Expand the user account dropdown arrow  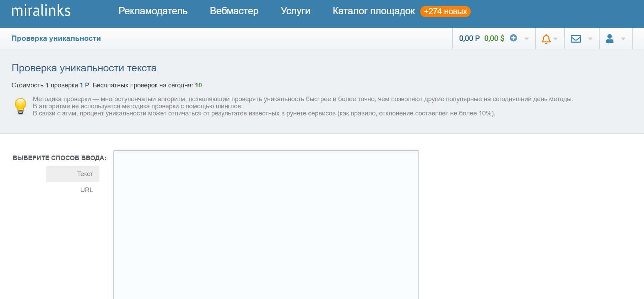pos(623,39)
